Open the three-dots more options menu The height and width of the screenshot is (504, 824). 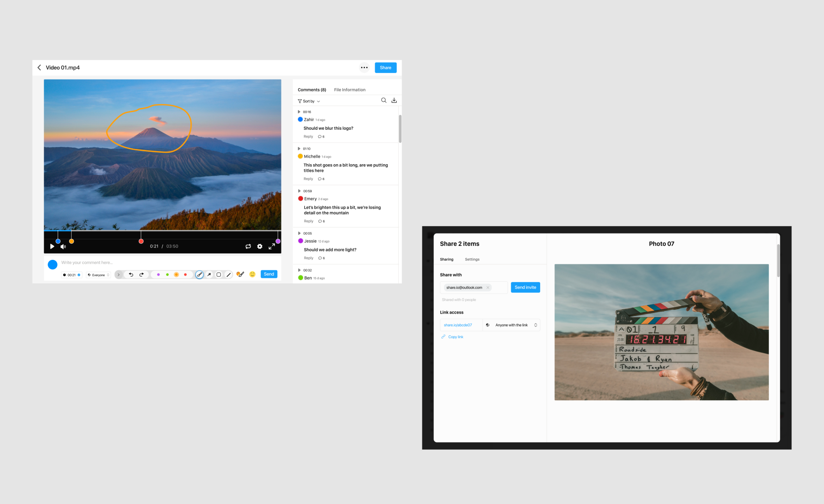(x=364, y=68)
